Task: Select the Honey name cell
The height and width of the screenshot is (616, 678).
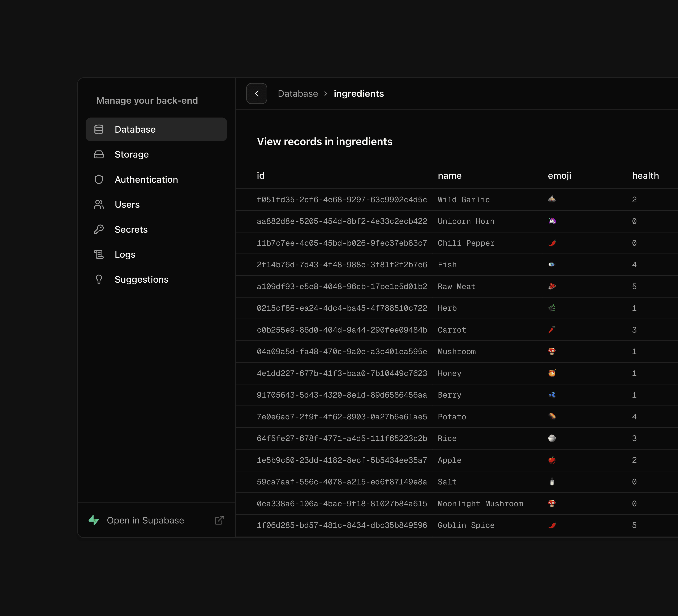Action: tap(450, 373)
